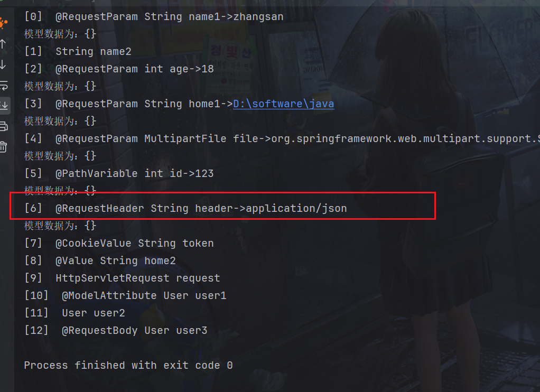The height and width of the screenshot is (392, 540).
Task: Clear all console output with trash icon
Action: click(x=3, y=146)
